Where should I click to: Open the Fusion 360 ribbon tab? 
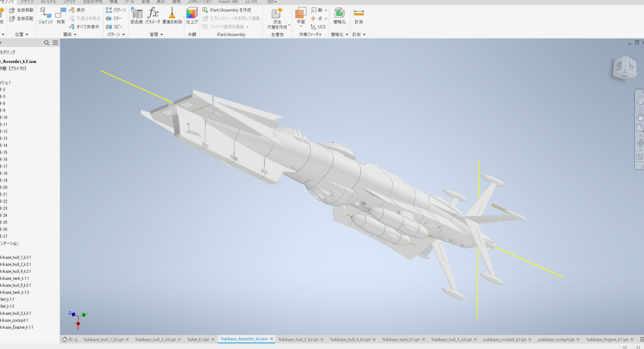(x=228, y=2)
